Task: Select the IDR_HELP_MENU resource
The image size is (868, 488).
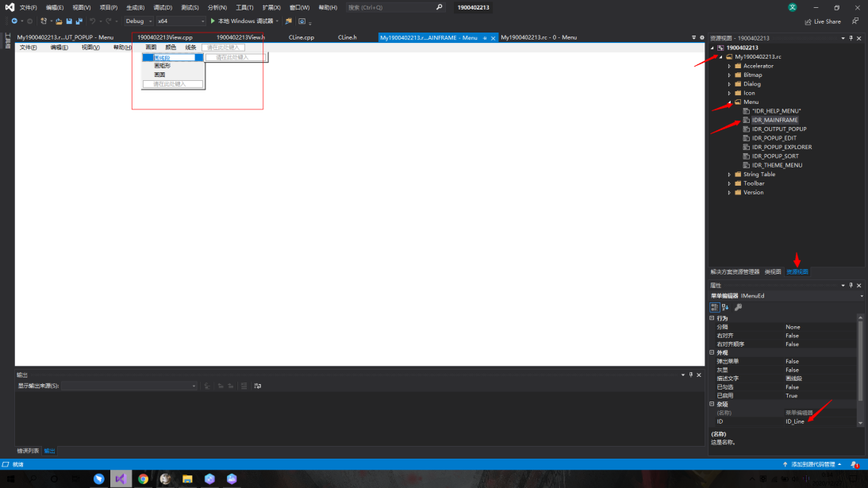Action: coord(776,111)
